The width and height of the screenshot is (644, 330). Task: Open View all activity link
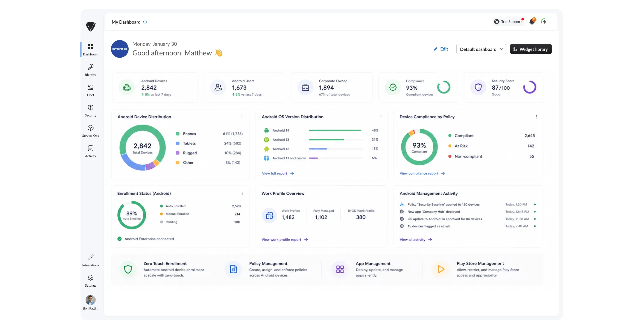[x=416, y=239]
